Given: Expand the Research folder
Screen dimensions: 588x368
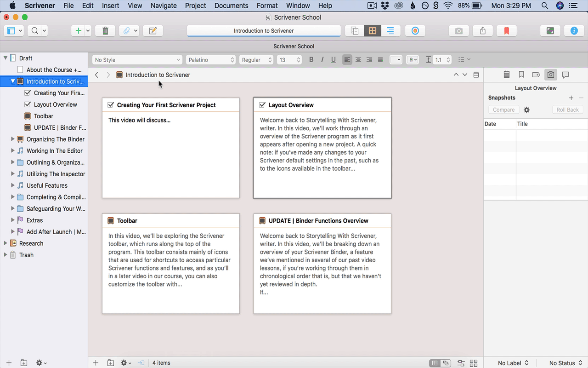Looking at the screenshot, I should click(x=6, y=243).
